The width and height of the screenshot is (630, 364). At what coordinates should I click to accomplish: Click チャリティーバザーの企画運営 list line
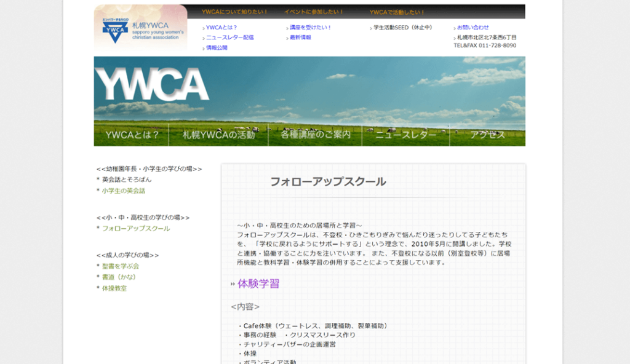coord(287,344)
